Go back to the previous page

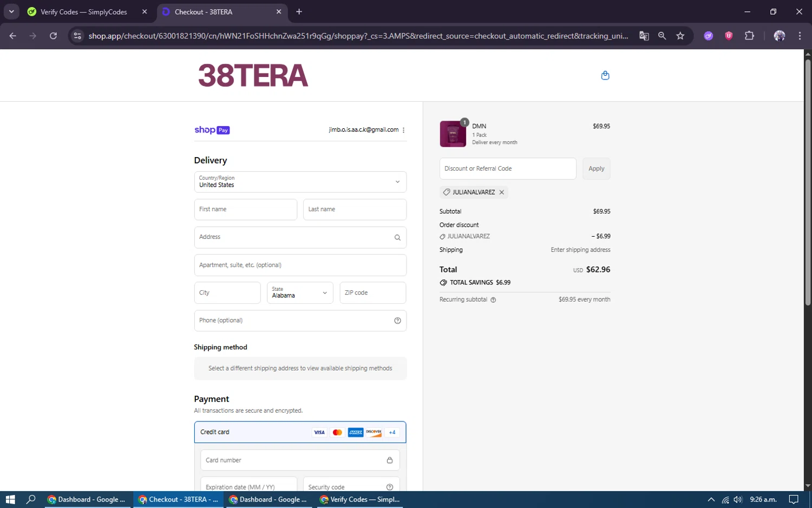(x=13, y=36)
